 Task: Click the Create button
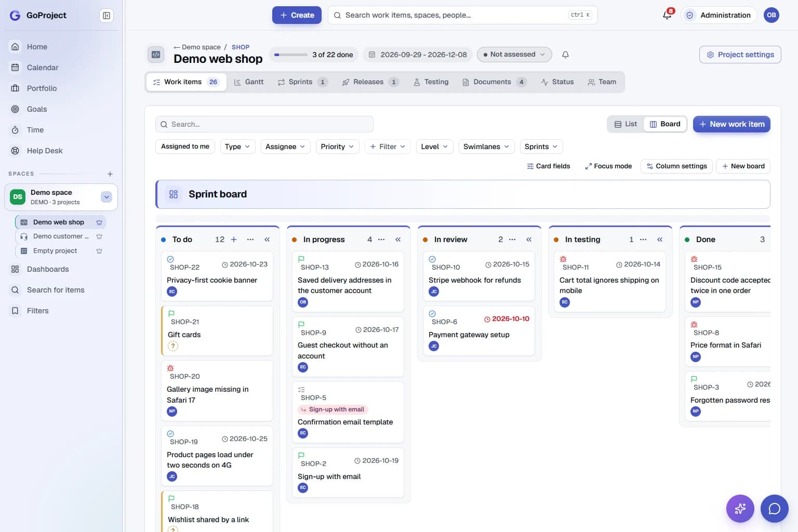297,15
